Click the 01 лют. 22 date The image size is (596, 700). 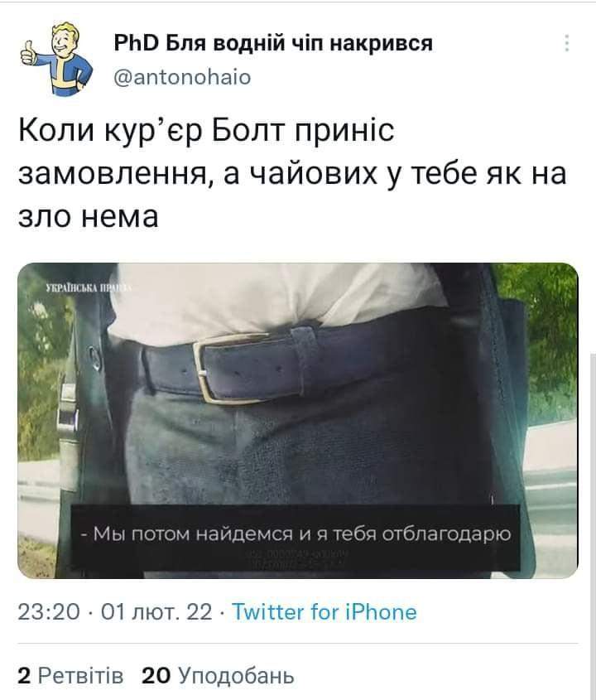point(156,611)
